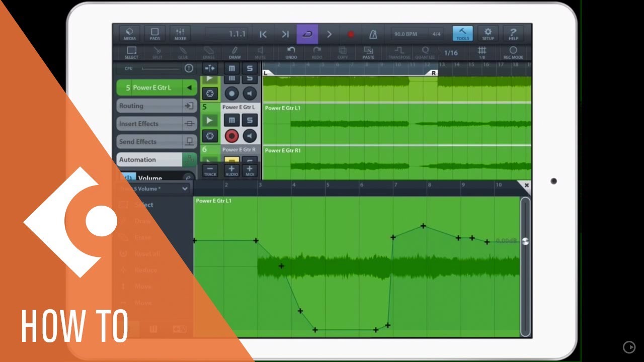644x362 pixels.
Task: Click the CPU warning indicator icon
Action: click(189, 68)
